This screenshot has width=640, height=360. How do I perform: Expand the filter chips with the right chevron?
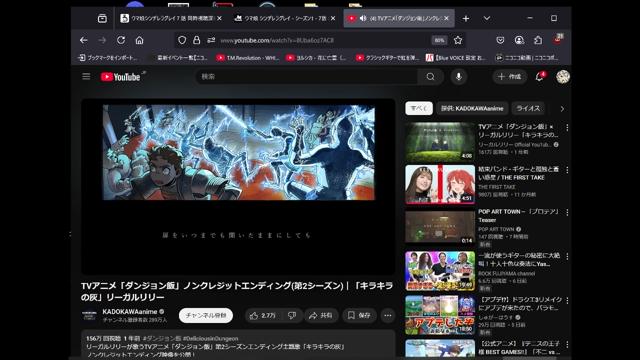coord(562,109)
